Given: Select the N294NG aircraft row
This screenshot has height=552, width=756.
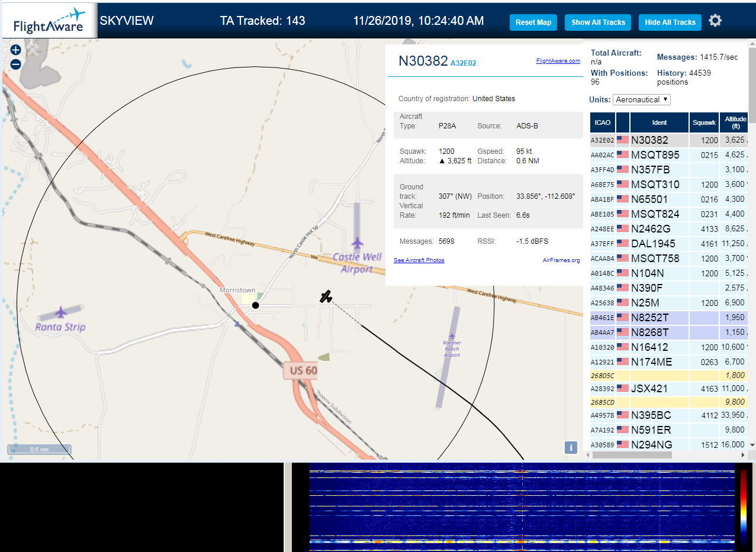Looking at the screenshot, I should tap(669, 444).
